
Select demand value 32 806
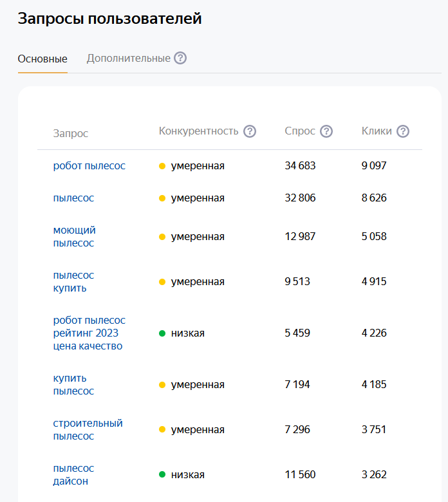tap(300, 198)
